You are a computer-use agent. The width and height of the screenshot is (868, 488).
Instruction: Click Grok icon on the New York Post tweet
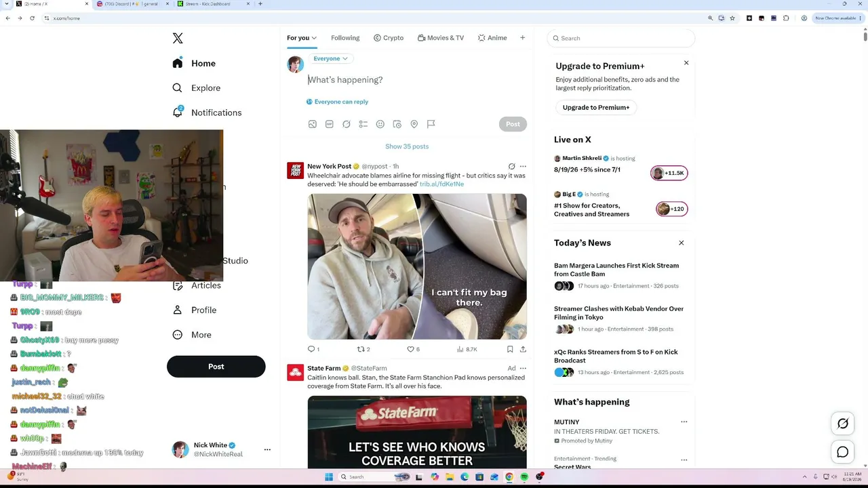pos(512,166)
